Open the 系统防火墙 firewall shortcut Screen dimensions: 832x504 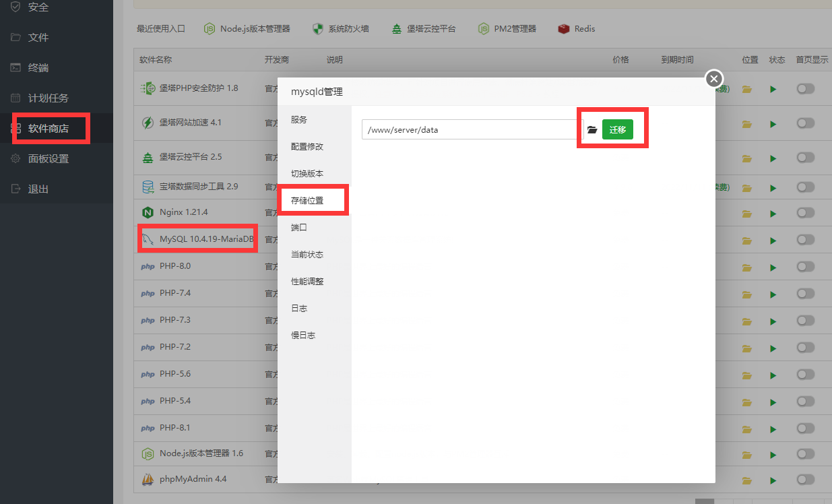point(341,29)
